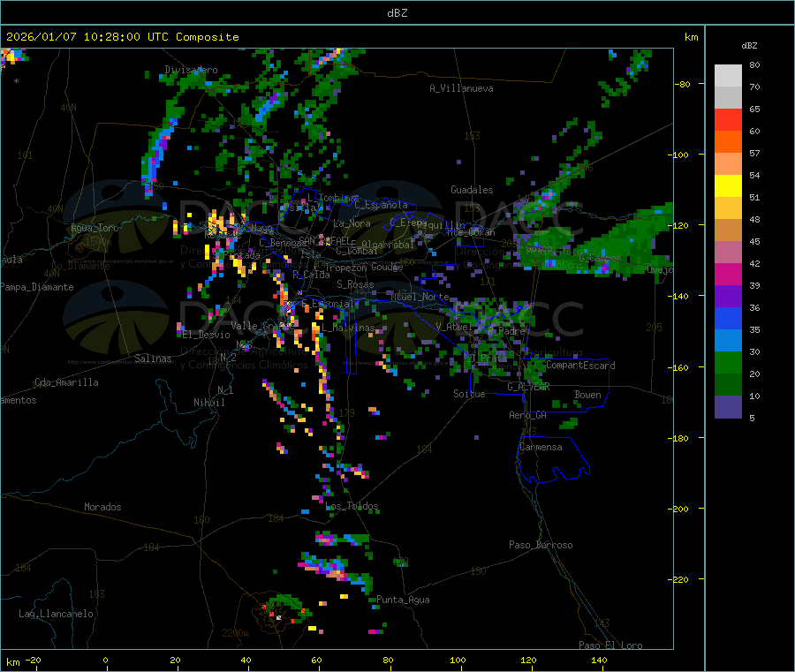The image size is (795, 672).
Task: Click the white radar site marker near Punta_Agua
Action: [x=278, y=617]
